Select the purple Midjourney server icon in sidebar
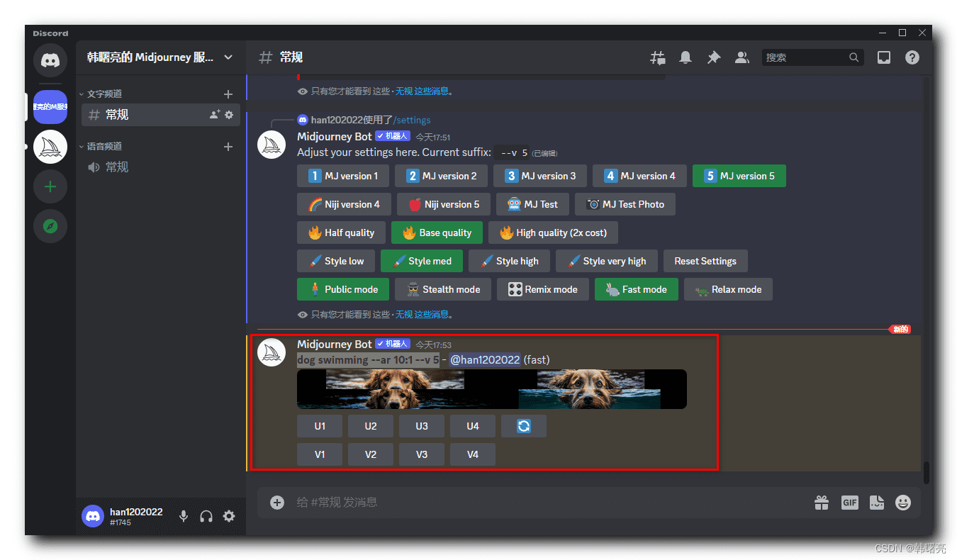957x560 pixels. (50, 106)
